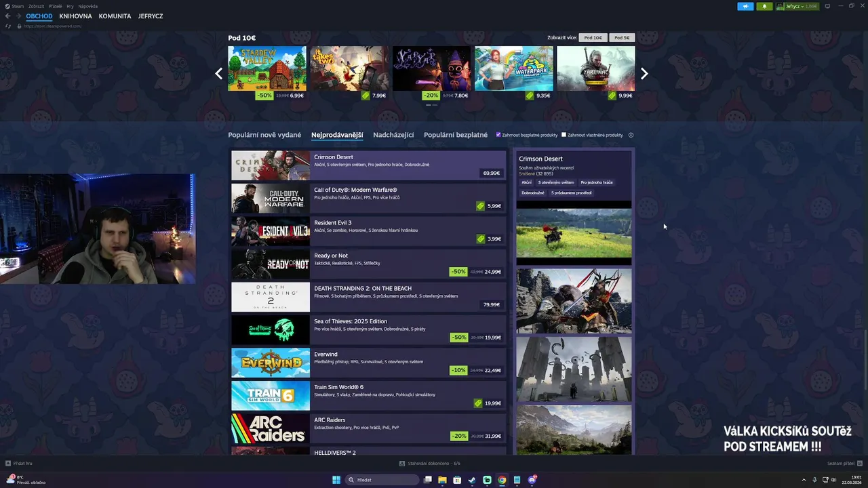
Task: Open Call of Duty: Modern Warfare row
Action: click(x=368, y=199)
